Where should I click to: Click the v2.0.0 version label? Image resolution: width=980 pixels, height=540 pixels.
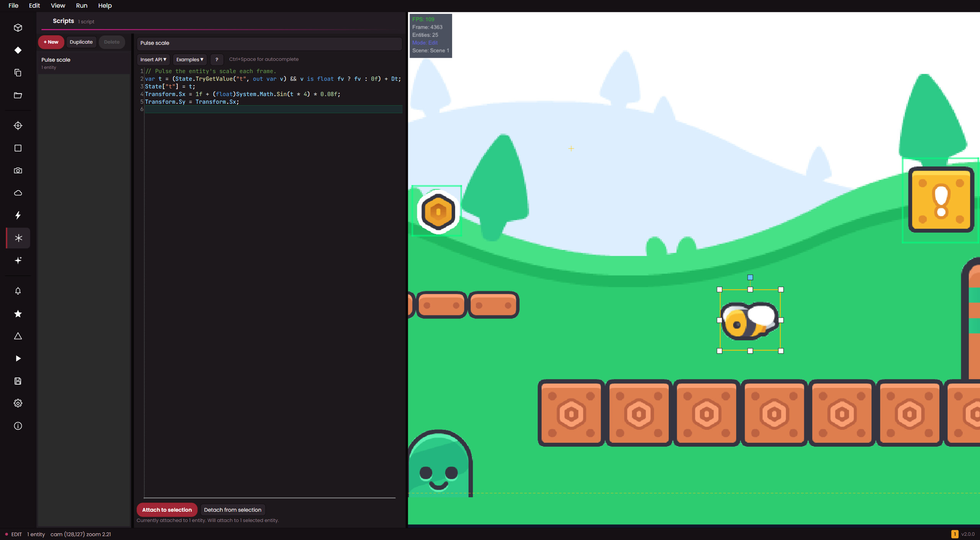pos(968,534)
